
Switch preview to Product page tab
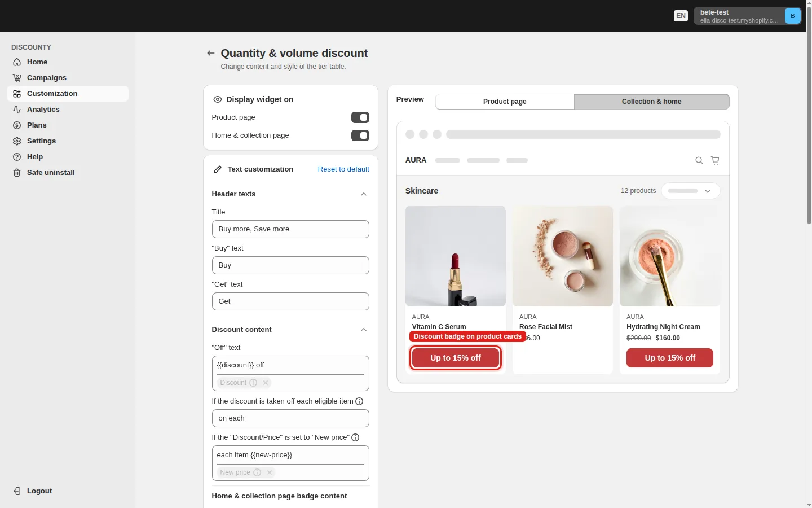tap(505, 102)
